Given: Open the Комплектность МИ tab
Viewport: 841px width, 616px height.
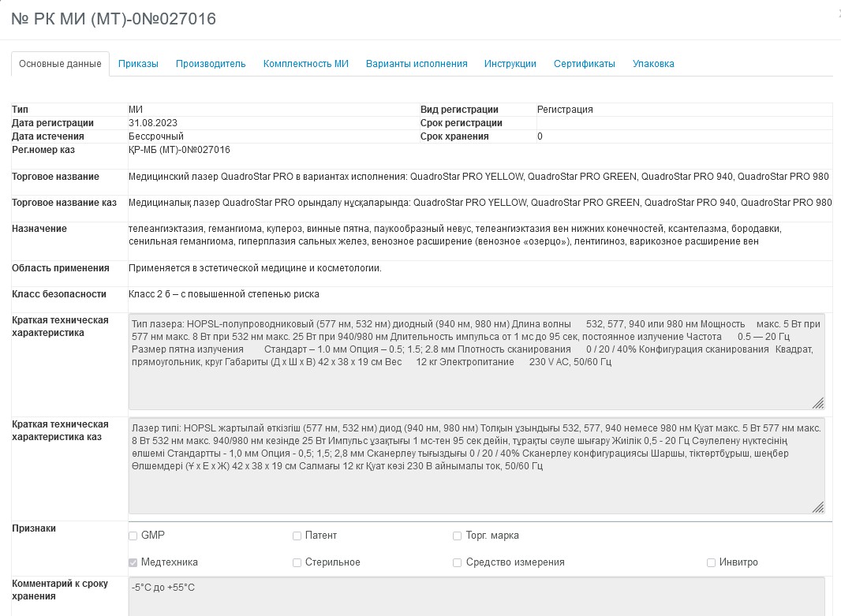Looking at the screenshot, I should tap(305, 64).
